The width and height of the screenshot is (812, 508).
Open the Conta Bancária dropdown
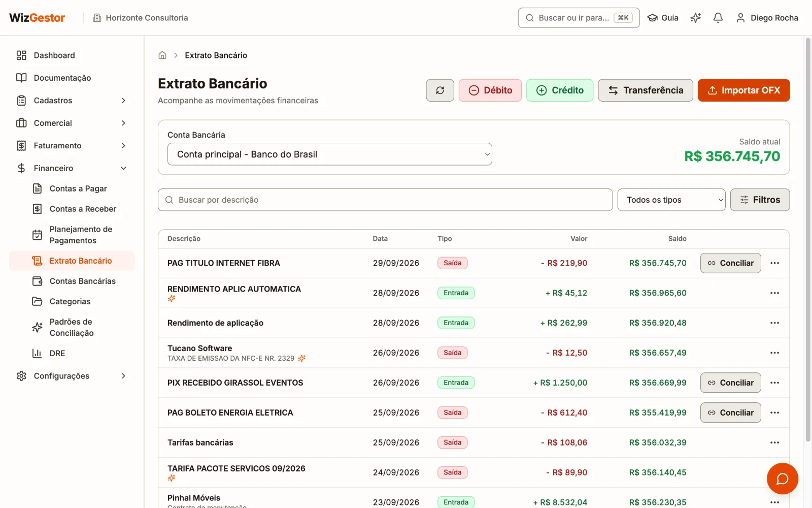click(330, 154)
